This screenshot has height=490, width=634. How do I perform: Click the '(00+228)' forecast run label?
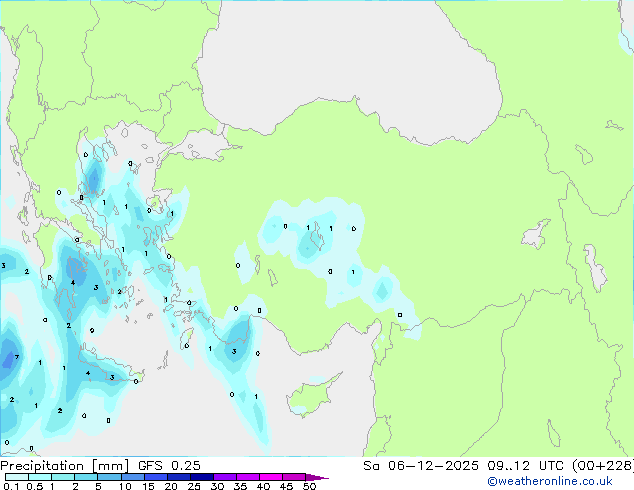603,466
